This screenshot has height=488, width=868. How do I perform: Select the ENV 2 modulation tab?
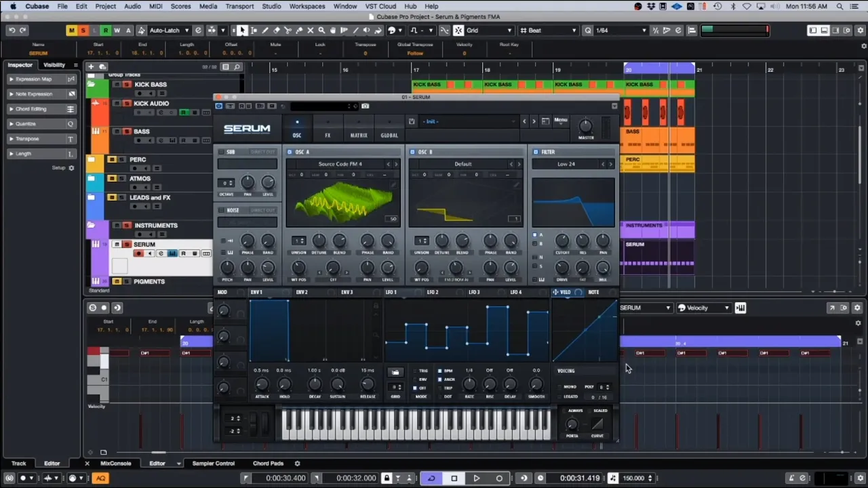[x=302, y=292]
